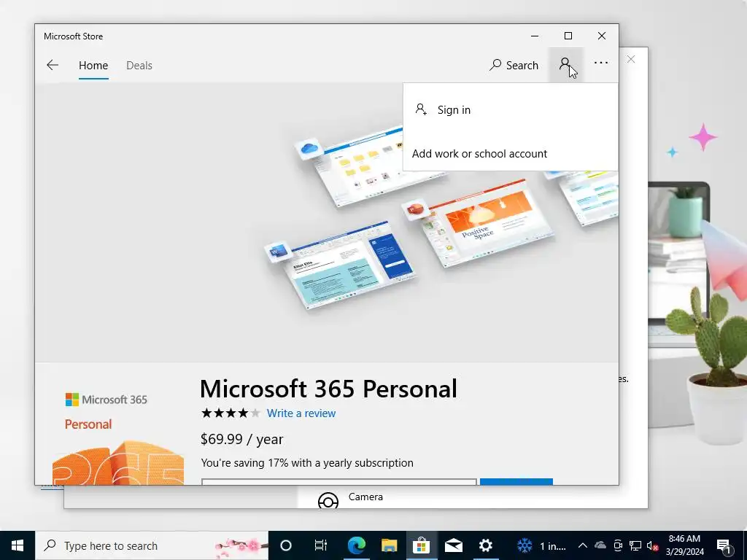Open the notification Action Center
Screen dimensions: 747x560
point(724,545)
